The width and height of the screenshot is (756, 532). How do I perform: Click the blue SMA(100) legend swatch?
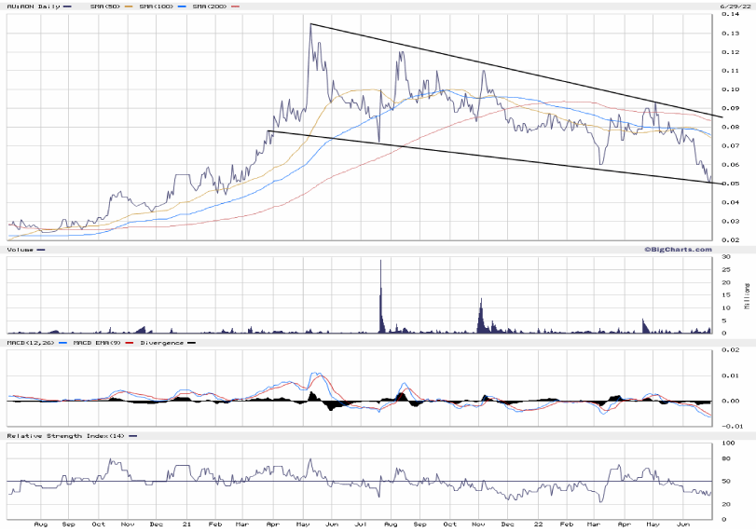181,7
